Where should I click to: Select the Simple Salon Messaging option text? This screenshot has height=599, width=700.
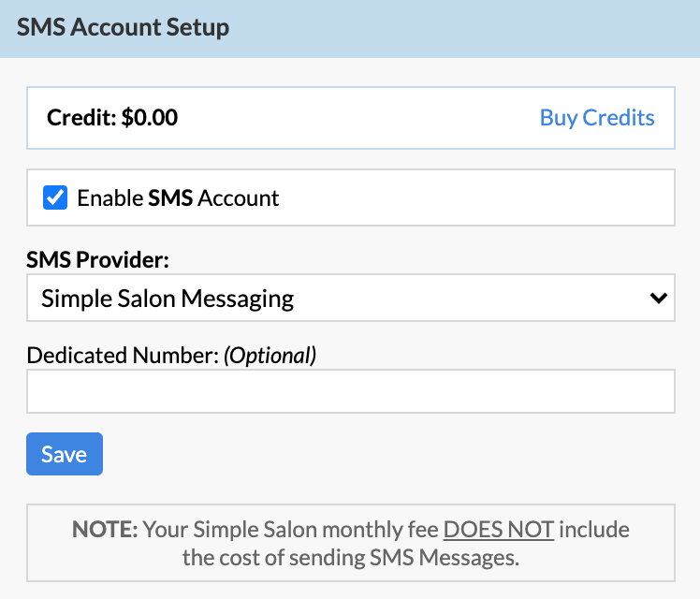[168, 299]
